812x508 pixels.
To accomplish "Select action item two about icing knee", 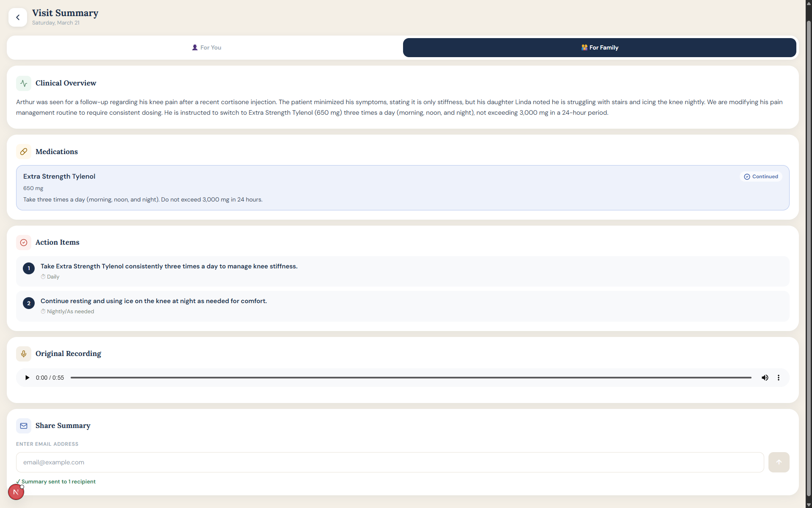I will point(402,306).
